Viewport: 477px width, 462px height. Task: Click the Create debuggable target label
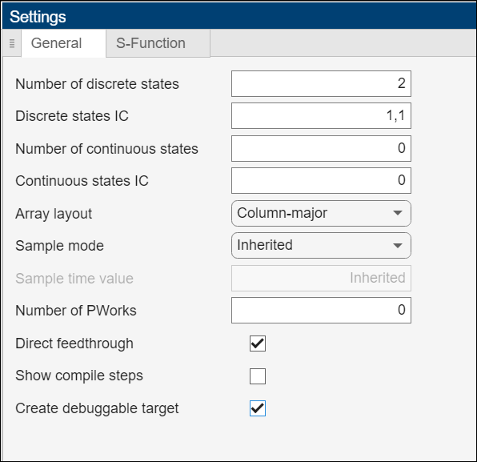point(97,408)
